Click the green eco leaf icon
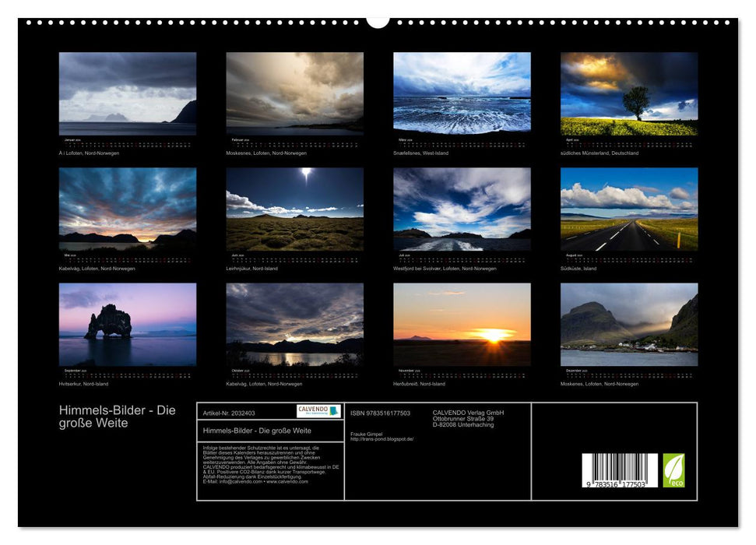Viewport: 756px width, 545px height. [x=673, y=470]
